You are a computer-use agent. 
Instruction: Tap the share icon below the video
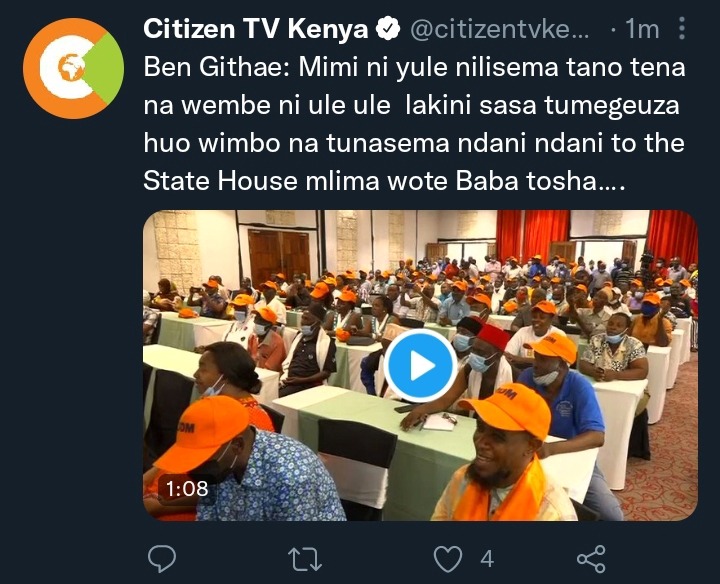[591, 559]
